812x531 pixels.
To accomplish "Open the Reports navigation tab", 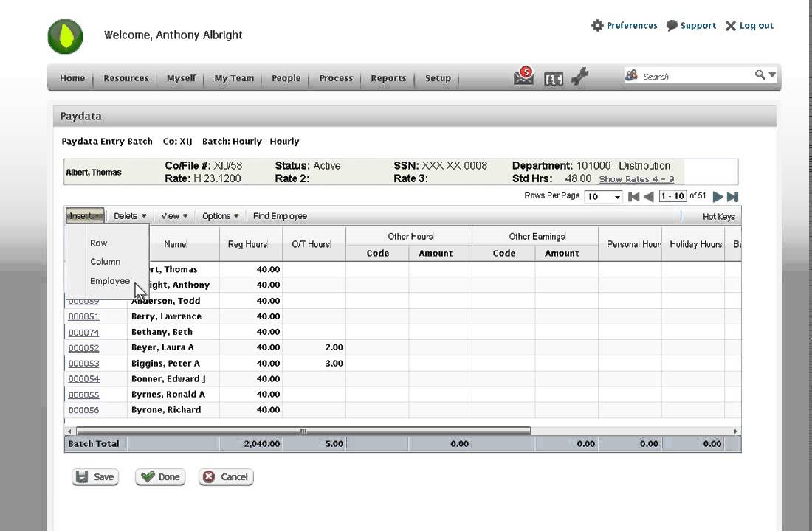I will [x=388, y=78].
